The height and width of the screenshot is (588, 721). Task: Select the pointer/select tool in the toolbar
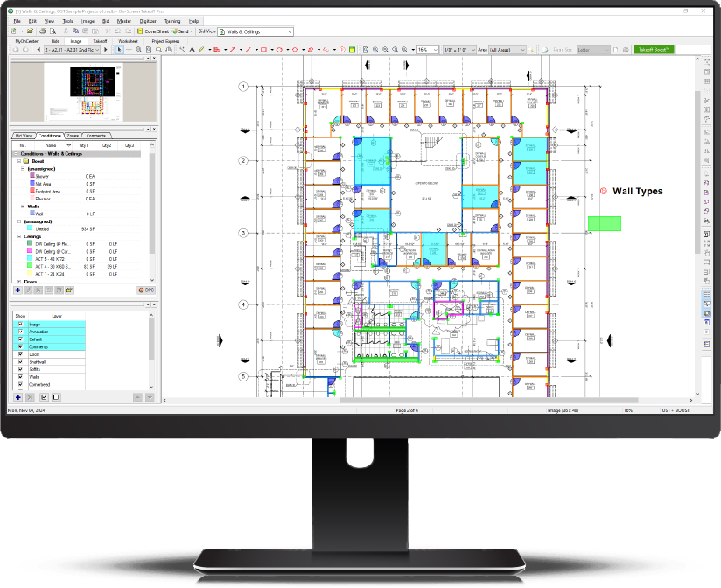(x=118, y=50)
